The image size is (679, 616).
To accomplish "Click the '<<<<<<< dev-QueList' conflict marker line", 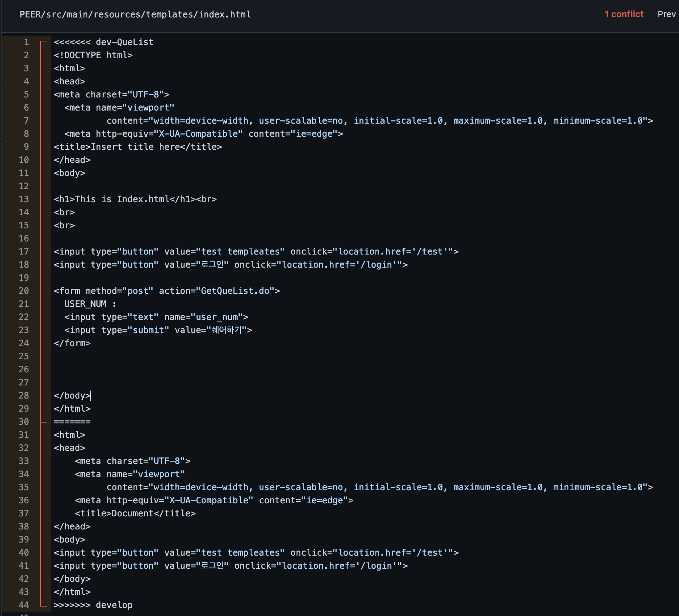I will [104, 42].
